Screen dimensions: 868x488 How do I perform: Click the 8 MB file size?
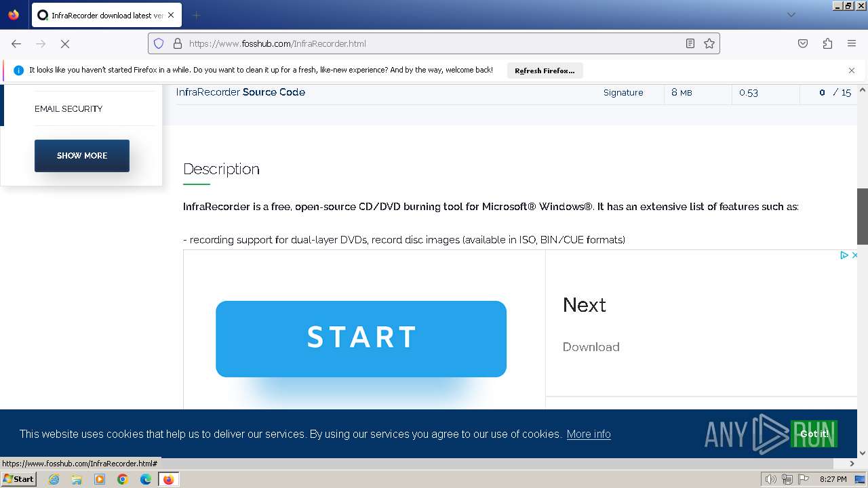point(682,92)
